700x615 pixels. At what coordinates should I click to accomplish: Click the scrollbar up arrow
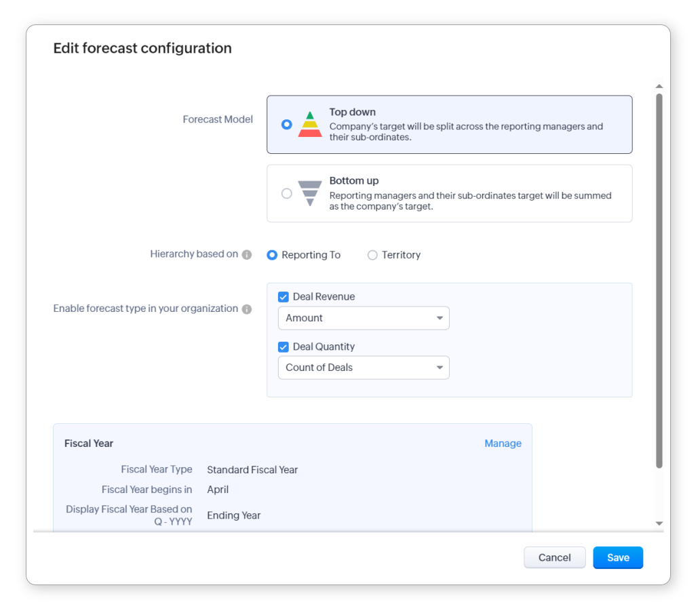[659, 87]
